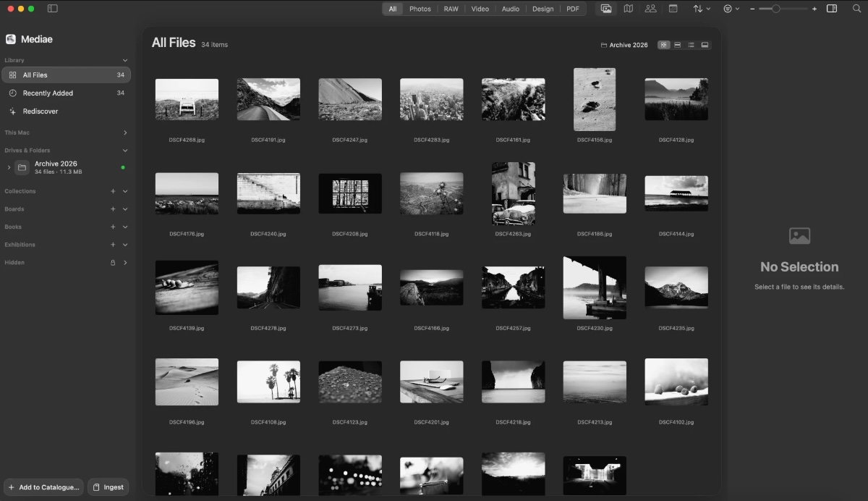Click the DSCF4235.jpg filename
The height and width of the screenshot is (501, 868).
[676, 328]
